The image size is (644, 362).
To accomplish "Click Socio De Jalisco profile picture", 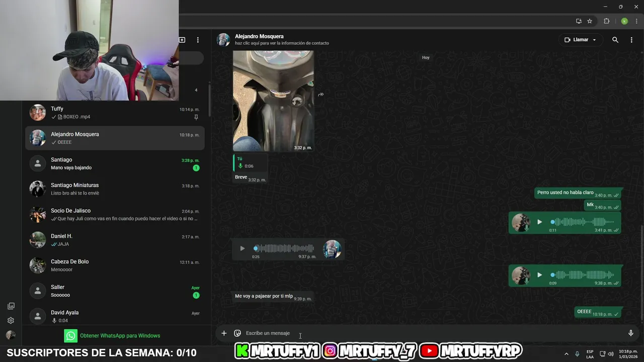I will [38, 215].
